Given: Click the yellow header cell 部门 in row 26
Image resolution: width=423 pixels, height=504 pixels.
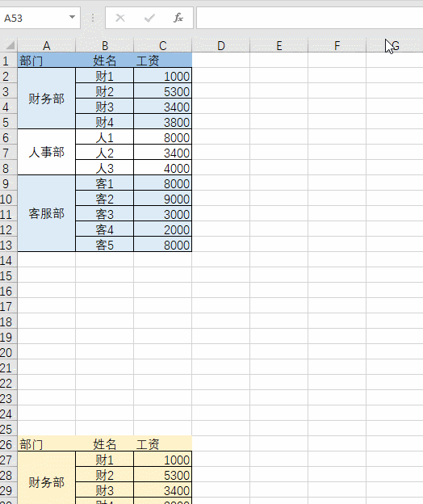Looking at the screenshot, I should [47, 444].
